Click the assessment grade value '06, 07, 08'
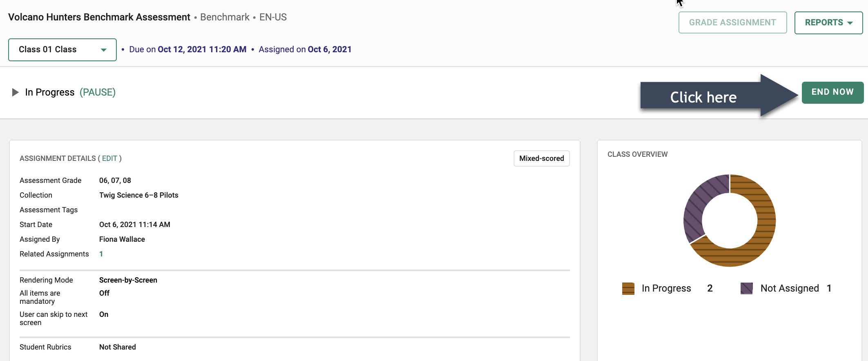 click(115, 180)
